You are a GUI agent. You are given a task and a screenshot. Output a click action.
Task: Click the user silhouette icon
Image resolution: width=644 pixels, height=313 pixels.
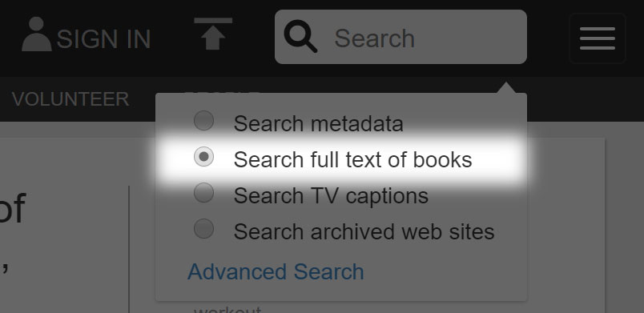coord(37,34)
